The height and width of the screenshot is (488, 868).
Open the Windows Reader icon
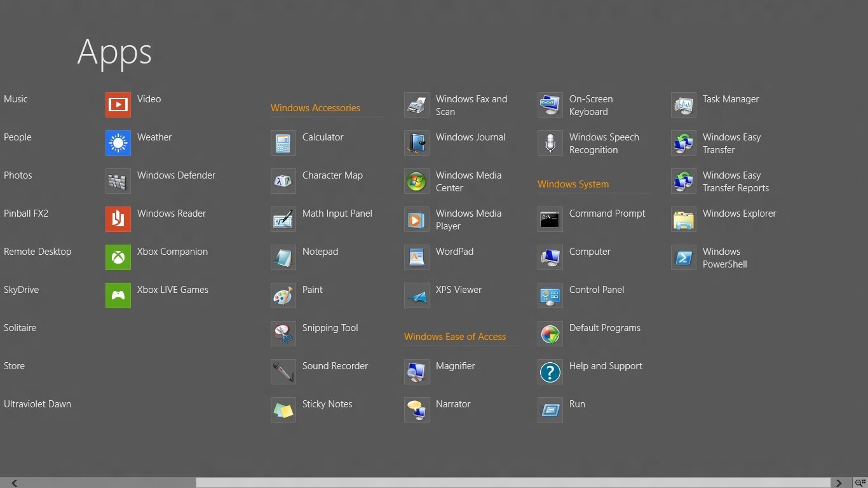(118, 219)
